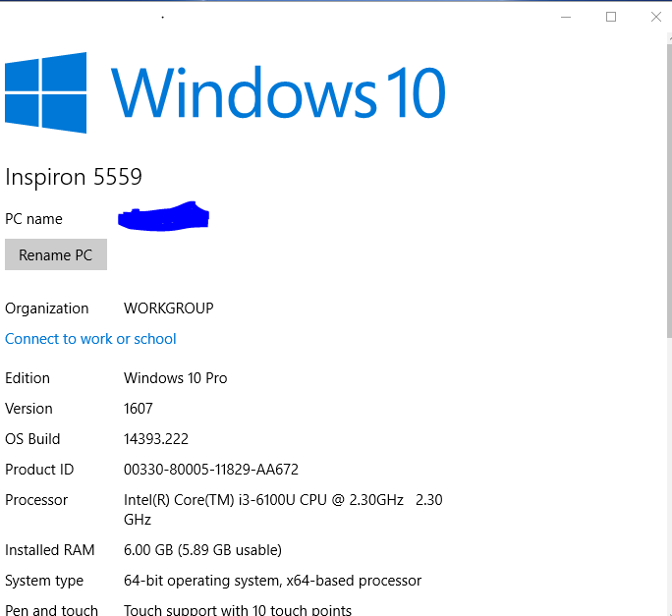Click the blue Windows logo icon
The image size is (672, 616).
pyautogui.click(x=45, y=93)
